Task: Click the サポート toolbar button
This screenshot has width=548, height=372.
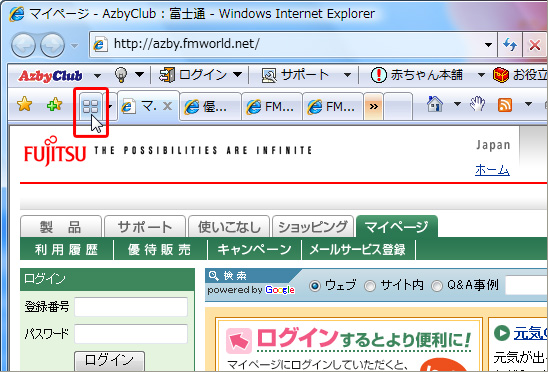Action: (295, 75)
